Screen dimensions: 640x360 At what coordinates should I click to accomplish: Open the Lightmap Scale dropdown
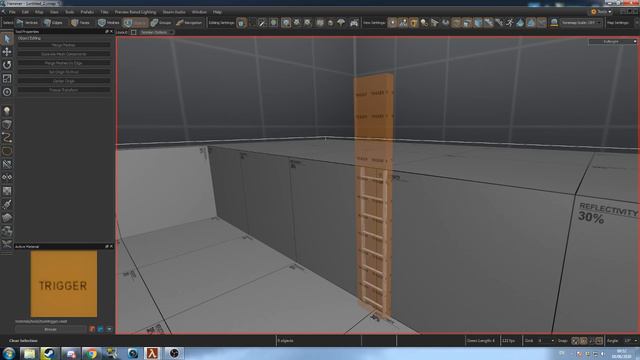[580, 23]
